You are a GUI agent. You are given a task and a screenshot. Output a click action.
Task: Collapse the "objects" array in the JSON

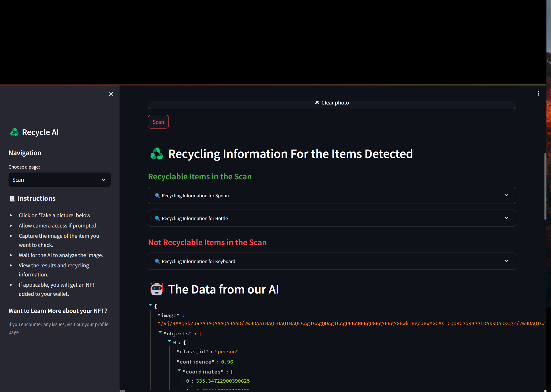click(160, 332)
